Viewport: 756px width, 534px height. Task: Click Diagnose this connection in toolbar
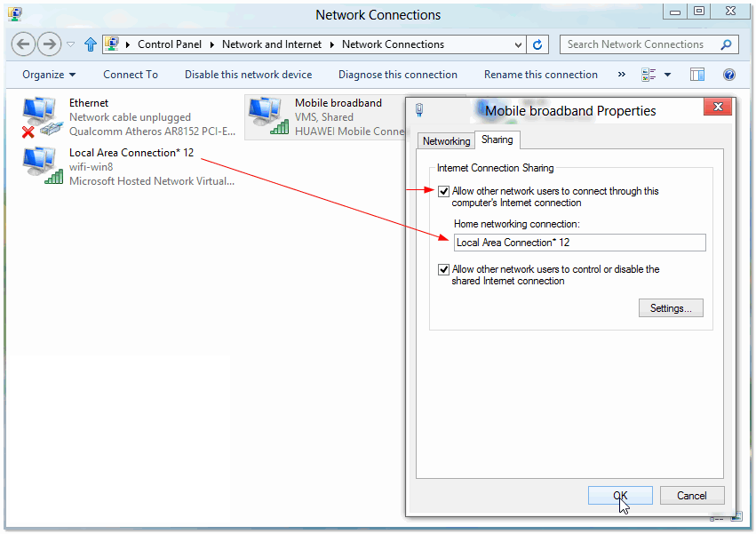point(397,75)
